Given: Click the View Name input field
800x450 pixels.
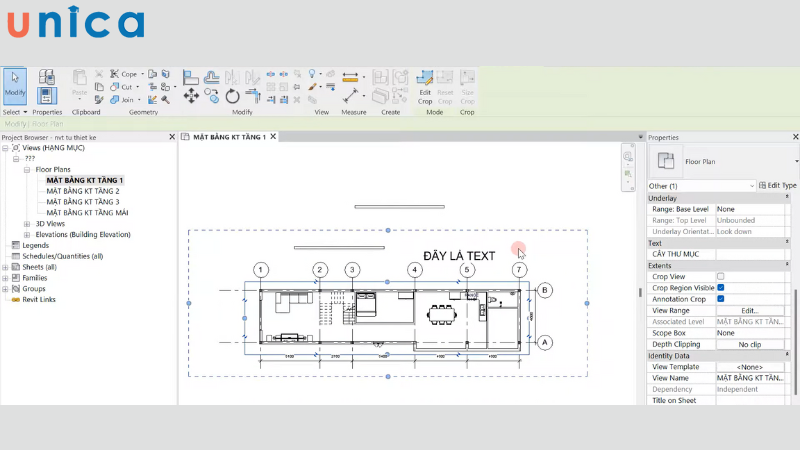Looking at the screenshot, I should (x=750, y=378).
